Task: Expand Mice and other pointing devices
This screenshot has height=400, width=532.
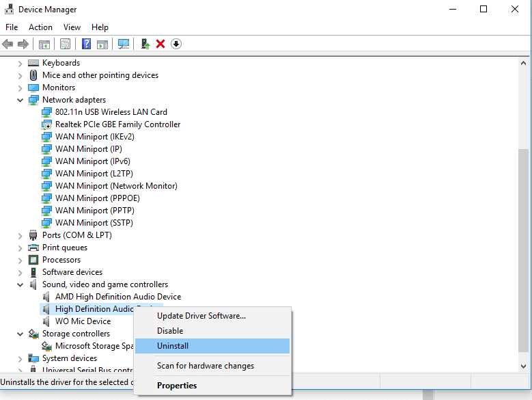Action: (x=20, y=76)
